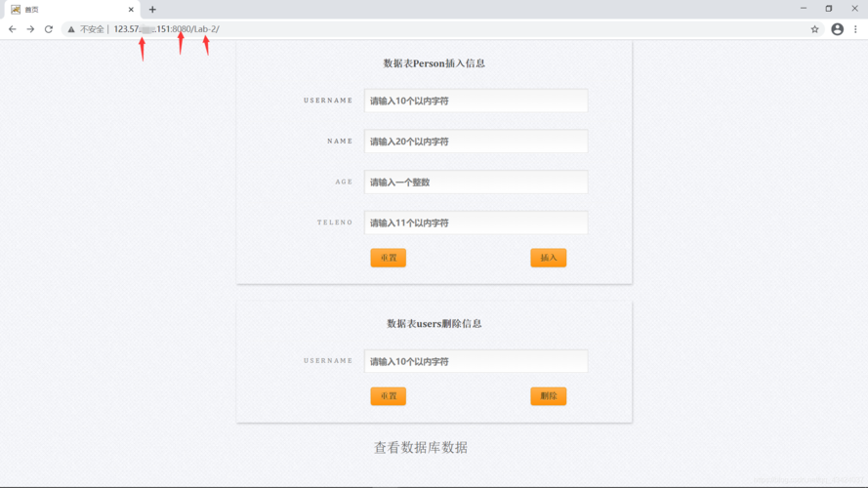This screenshot has width=868, height=488.
Task: Click the AGE field label
Action: point(344,183)
